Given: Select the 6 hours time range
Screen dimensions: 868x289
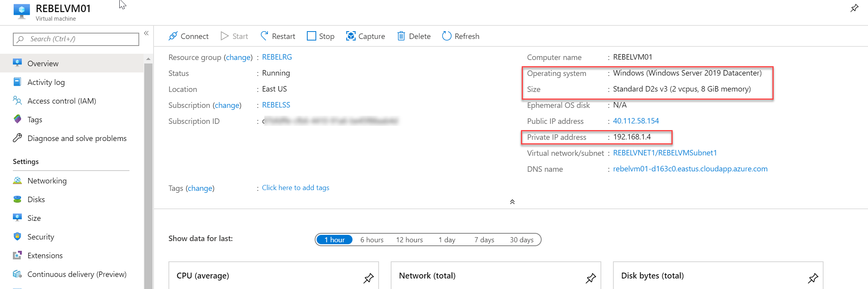Looking at the screenshot, I should [x=372, y=240].
